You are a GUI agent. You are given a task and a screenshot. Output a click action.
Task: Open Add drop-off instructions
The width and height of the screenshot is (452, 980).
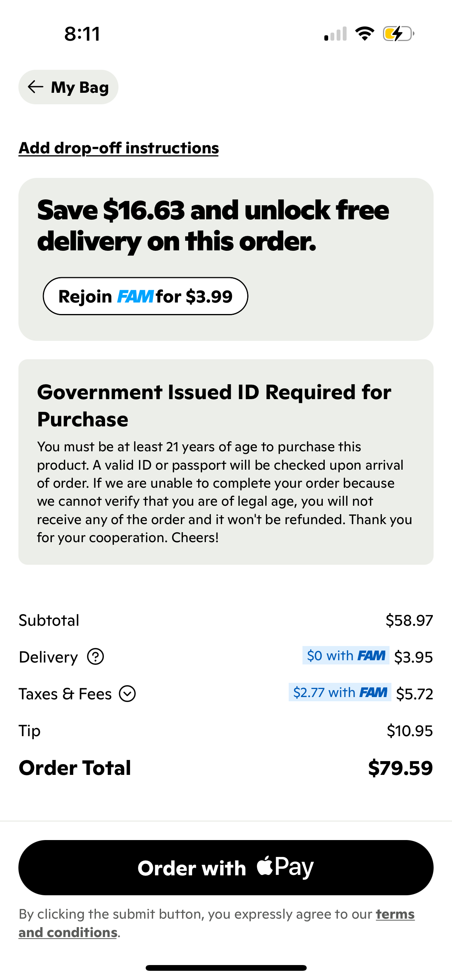[x=118, y=148]
